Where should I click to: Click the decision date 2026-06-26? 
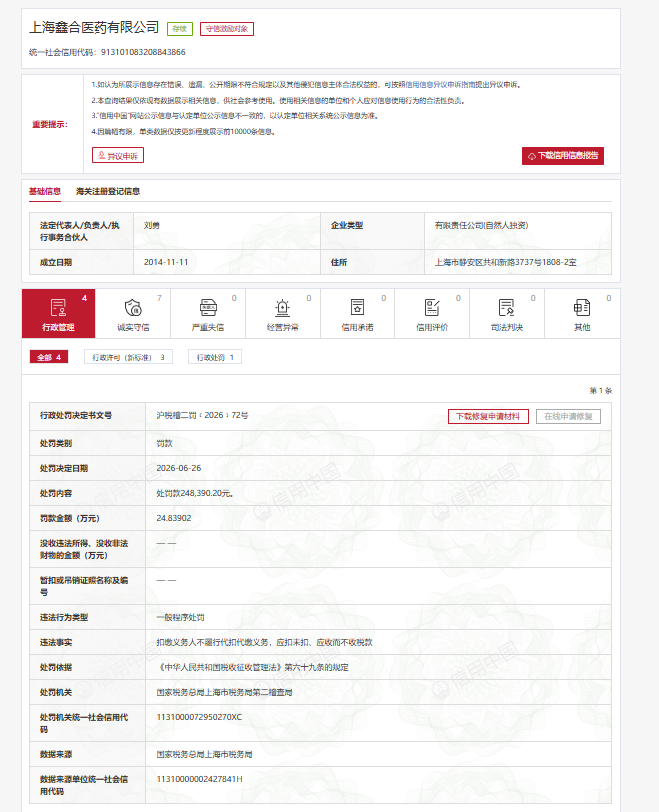coord(179,468)
